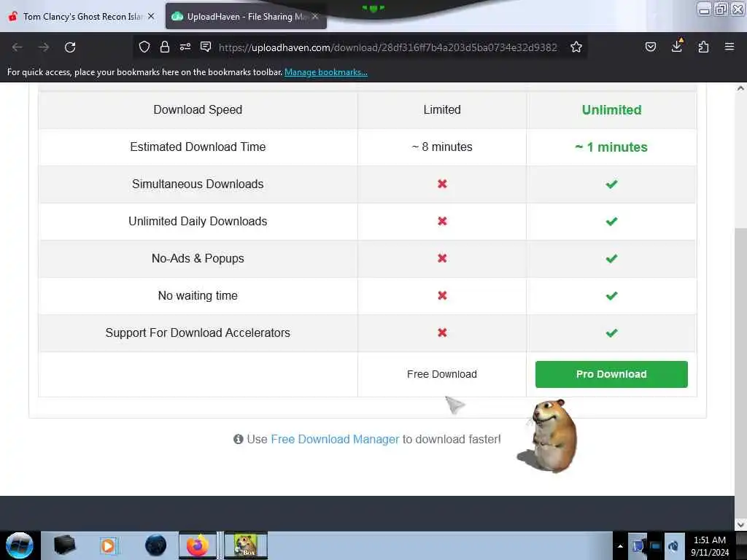
Task: Click the Free Download button
Action: click(x=441, y=374)
